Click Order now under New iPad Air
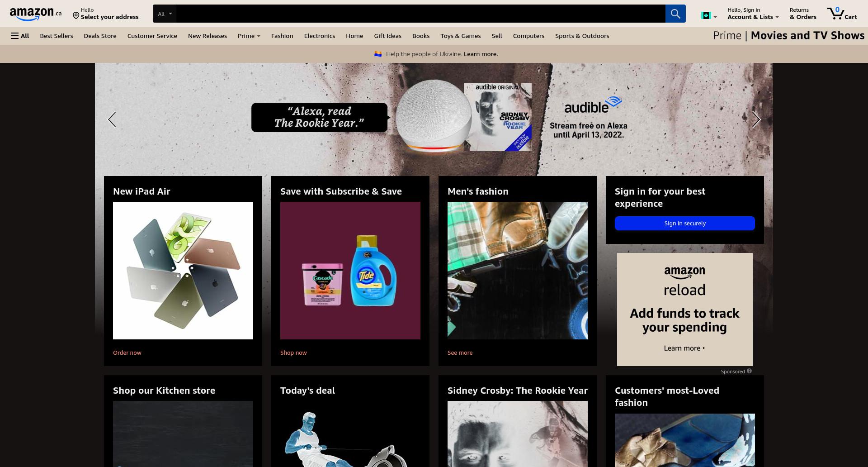This screenshot has width=868, height=467. tap(127, 353)
